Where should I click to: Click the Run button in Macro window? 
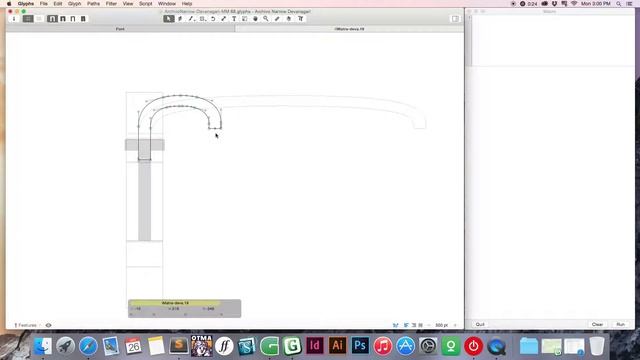coord(620,324)
